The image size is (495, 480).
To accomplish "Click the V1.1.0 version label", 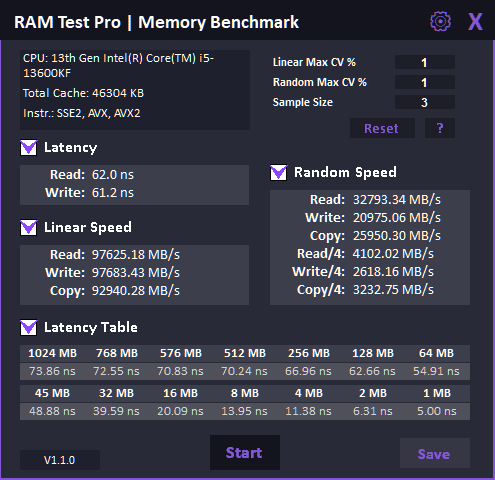I will [60, 460].
